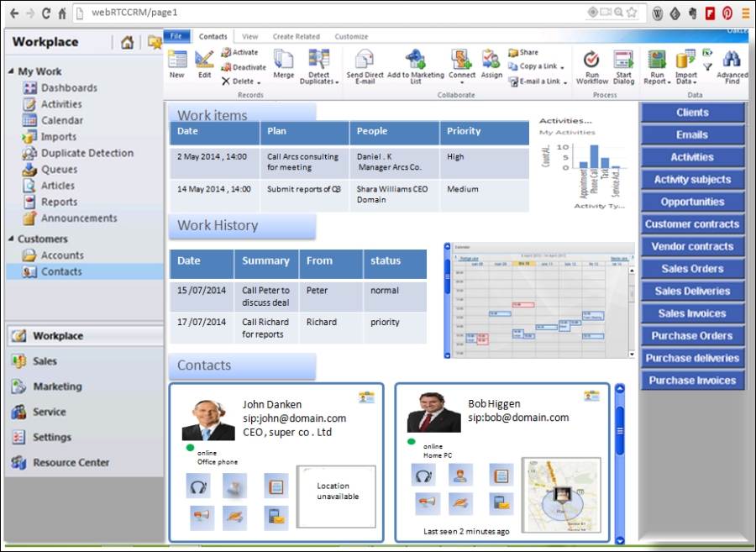Open the Customize ribbon tab

click(351, 36)
